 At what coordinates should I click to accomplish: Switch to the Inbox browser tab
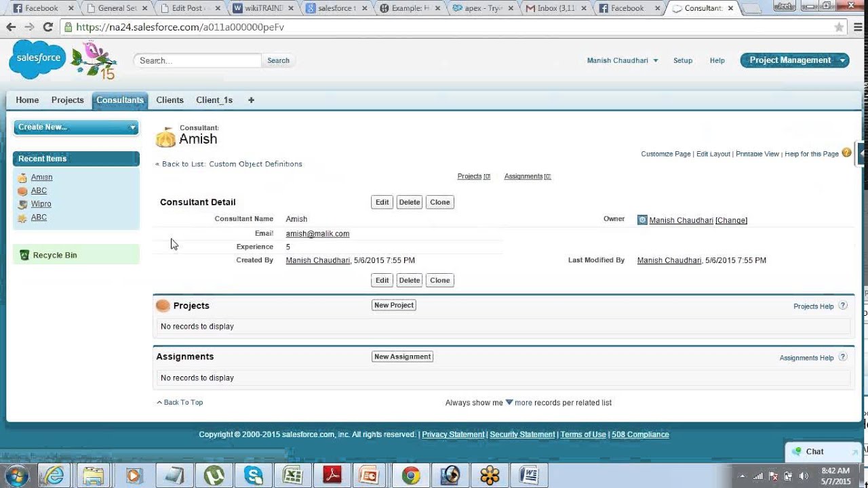click(556, 8)
